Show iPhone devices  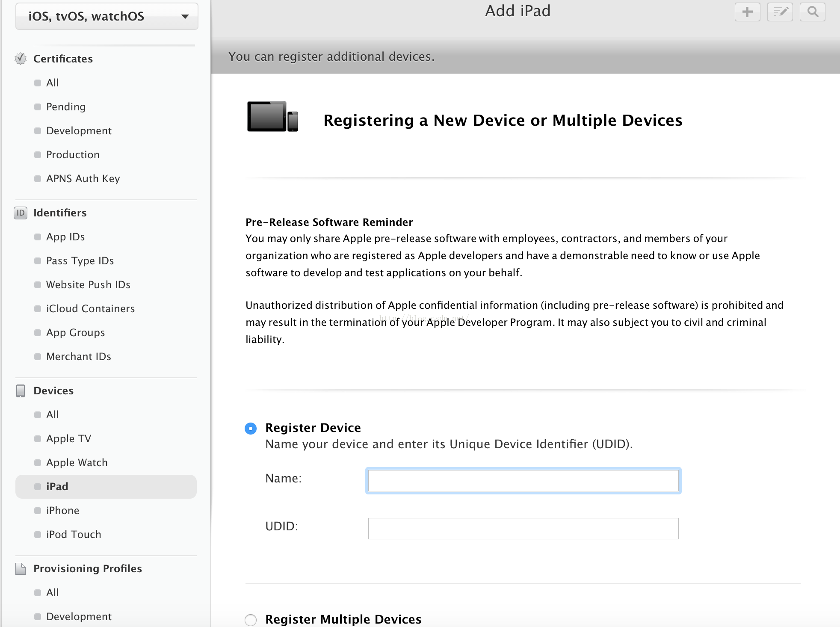pos(62,510)
